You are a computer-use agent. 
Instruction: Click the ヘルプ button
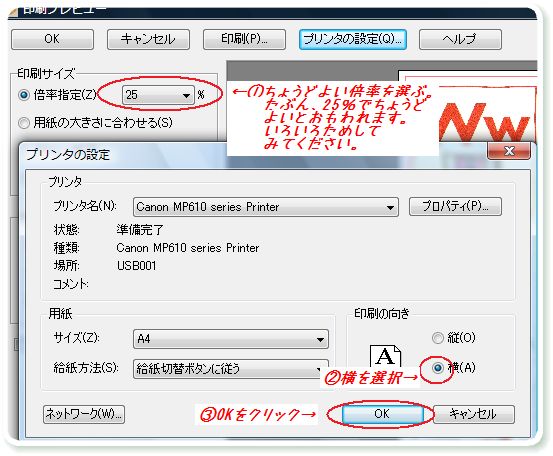click(x=460, y=39)
